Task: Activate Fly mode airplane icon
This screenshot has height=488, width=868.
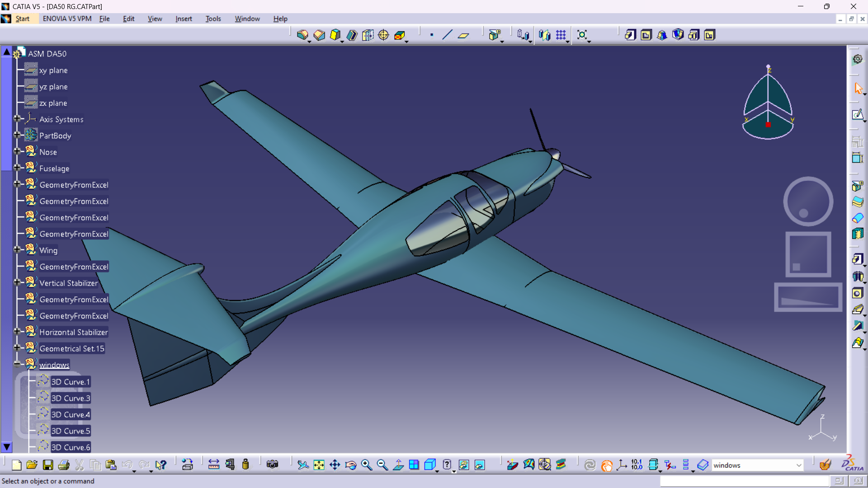Action: [x=303, y=465]
